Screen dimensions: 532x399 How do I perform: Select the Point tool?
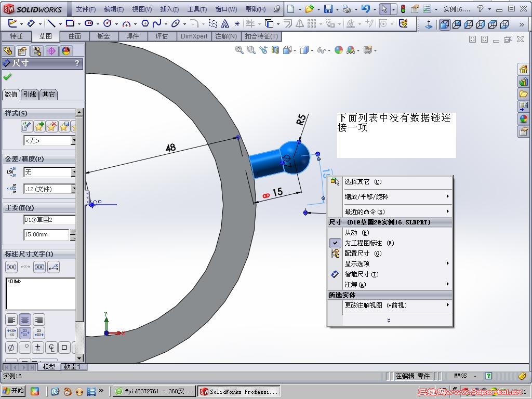237,23
